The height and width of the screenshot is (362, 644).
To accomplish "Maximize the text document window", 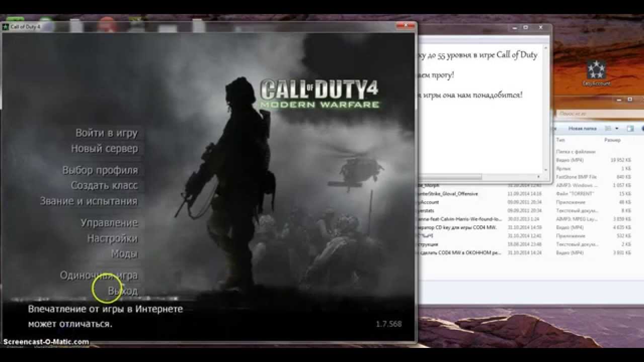I will pyautogui.click(x=525, y=27).
